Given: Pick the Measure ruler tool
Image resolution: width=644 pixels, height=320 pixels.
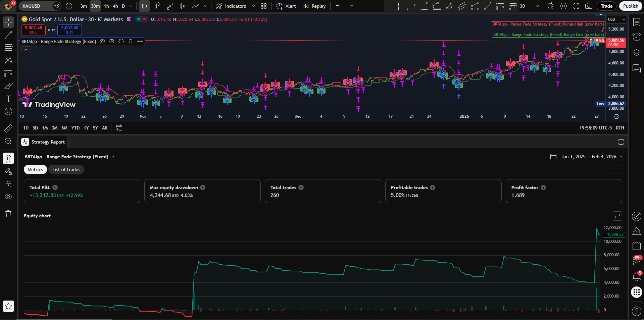Looking at the screenshot, I should pos(8,128).
